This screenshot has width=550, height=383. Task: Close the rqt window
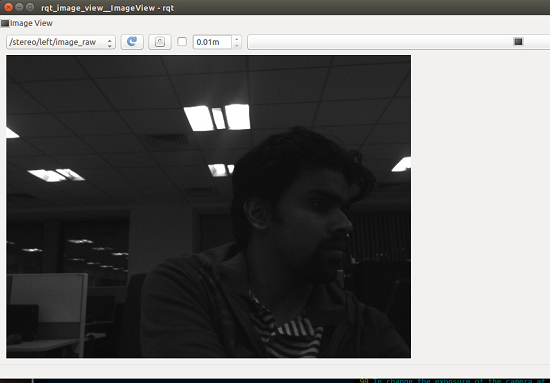tap(8, 7)
